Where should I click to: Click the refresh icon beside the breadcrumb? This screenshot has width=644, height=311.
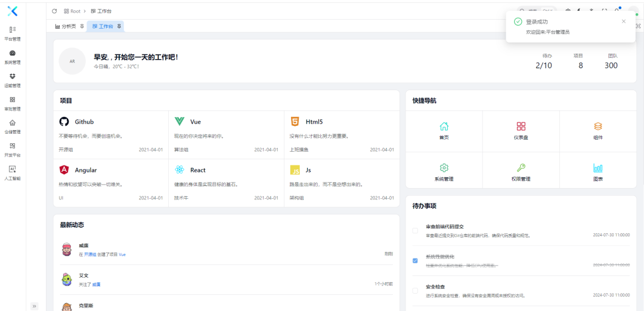coord(55,11)
